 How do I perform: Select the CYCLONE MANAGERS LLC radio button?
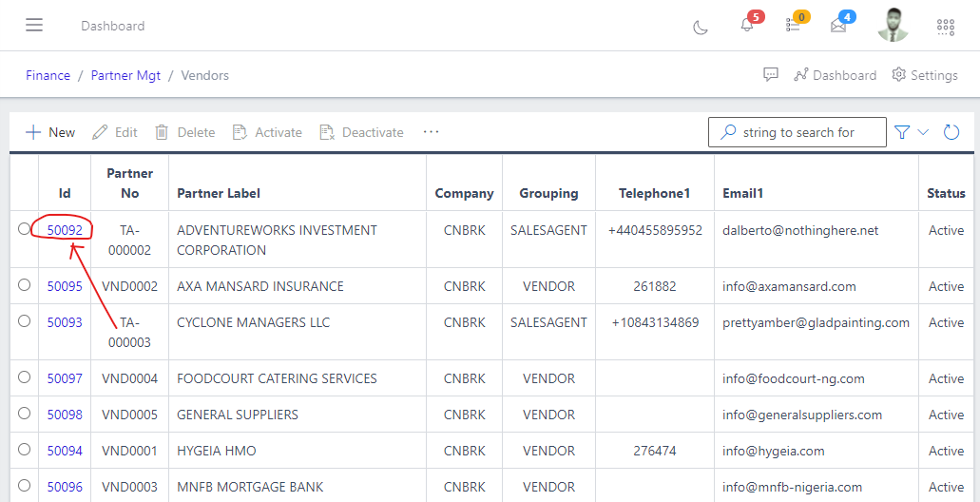coord(25,320)
